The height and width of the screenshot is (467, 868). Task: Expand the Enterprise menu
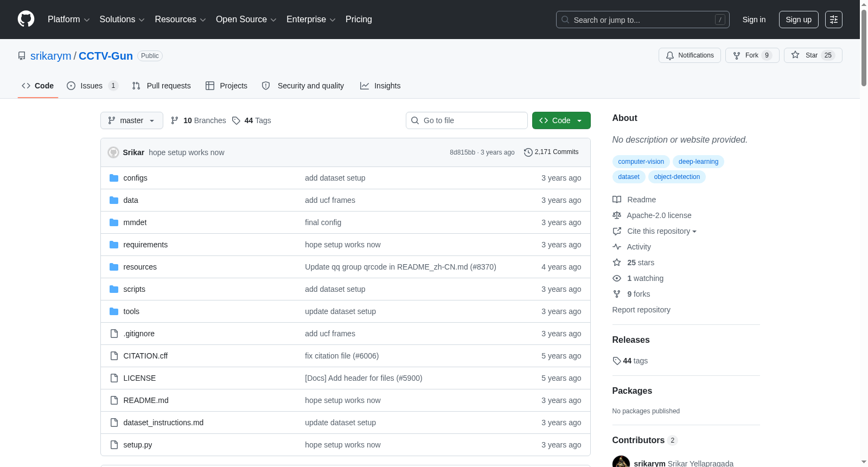pyautogui.click(x=311, y=20)
